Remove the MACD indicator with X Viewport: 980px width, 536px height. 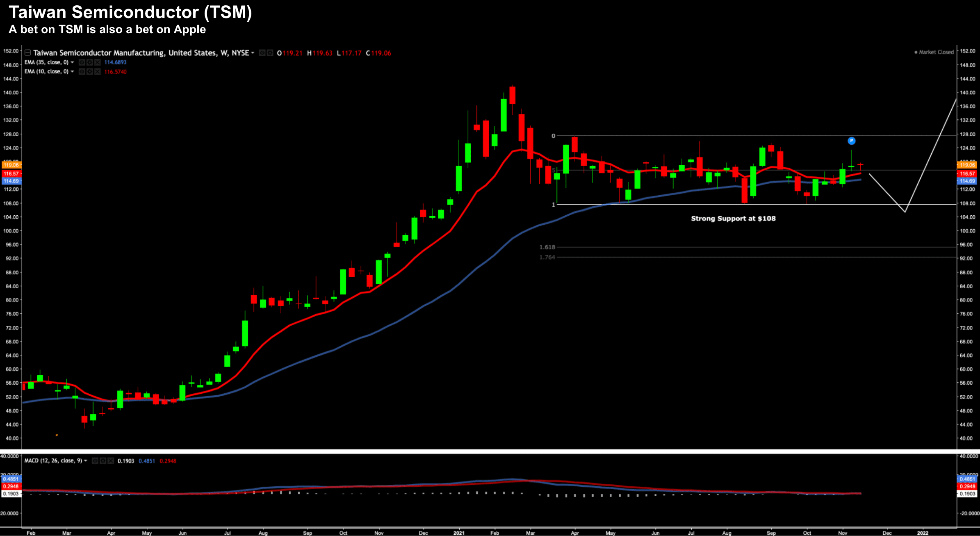110,461
